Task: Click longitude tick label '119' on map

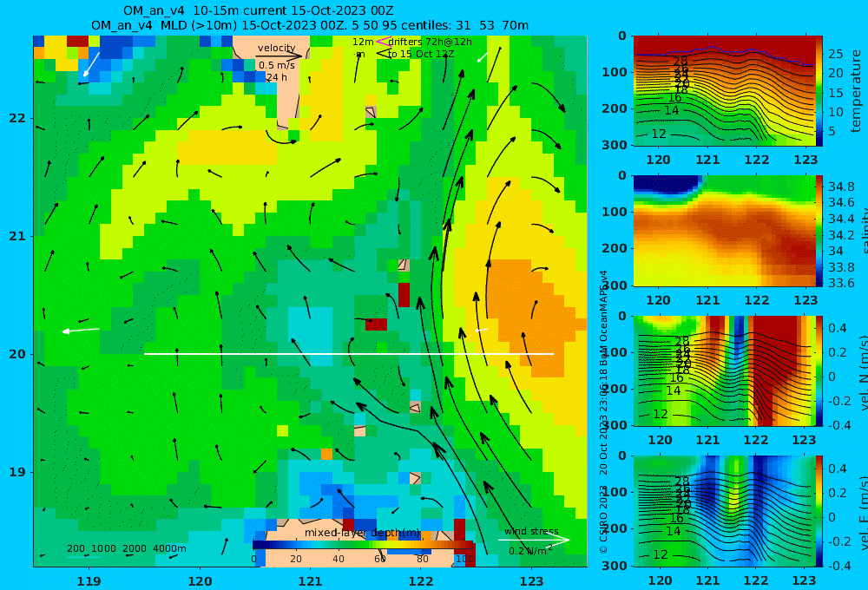Action: 89,581
